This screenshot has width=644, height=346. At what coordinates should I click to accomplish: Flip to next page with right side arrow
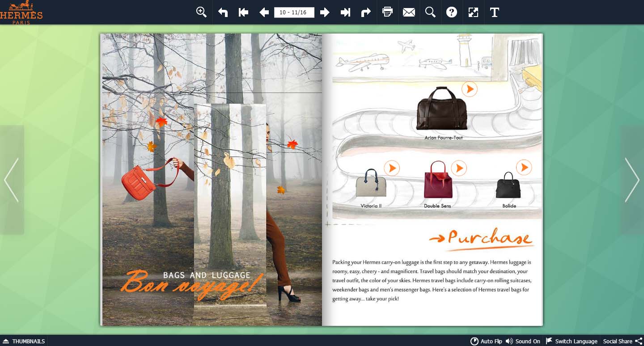click(632, 180)
